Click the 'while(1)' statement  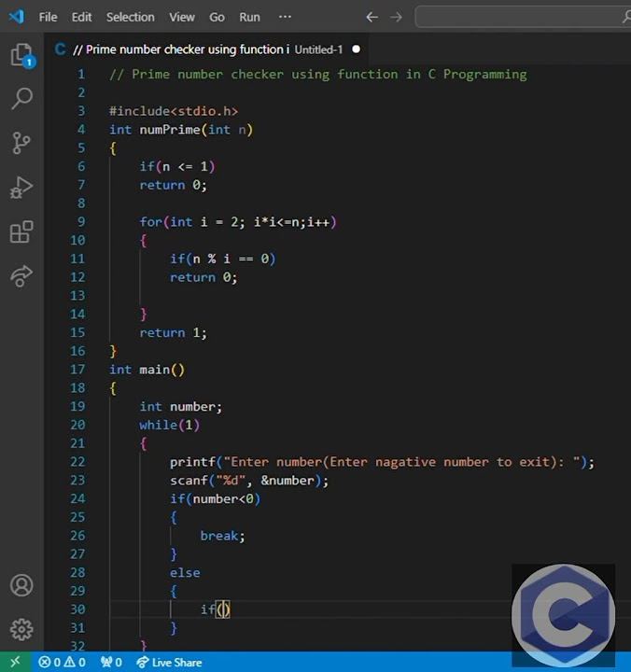tap(169, 426)
